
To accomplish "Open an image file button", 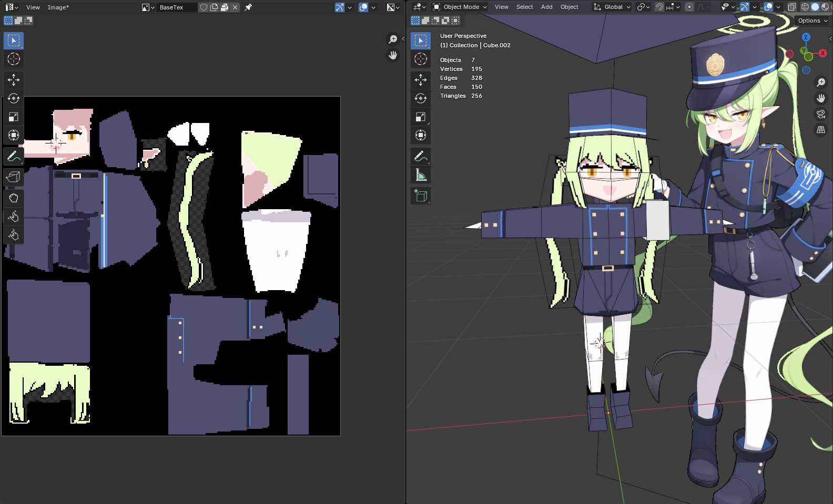I will [x=225, y=7].
